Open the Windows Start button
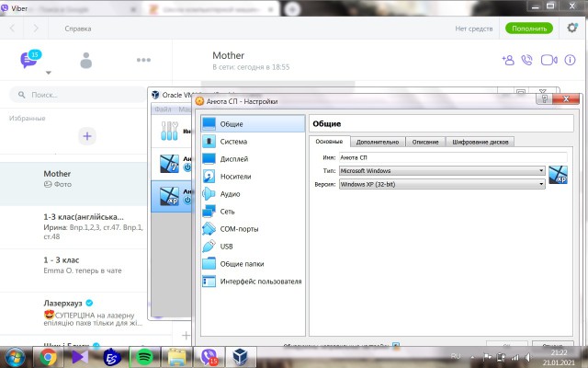 click(x=15, y=356)
